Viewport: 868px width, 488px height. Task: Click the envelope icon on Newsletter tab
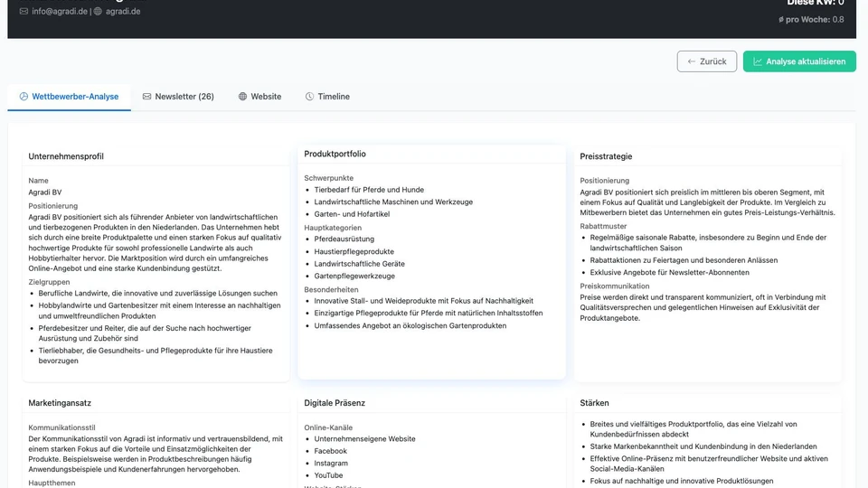[x=146, y=97]
